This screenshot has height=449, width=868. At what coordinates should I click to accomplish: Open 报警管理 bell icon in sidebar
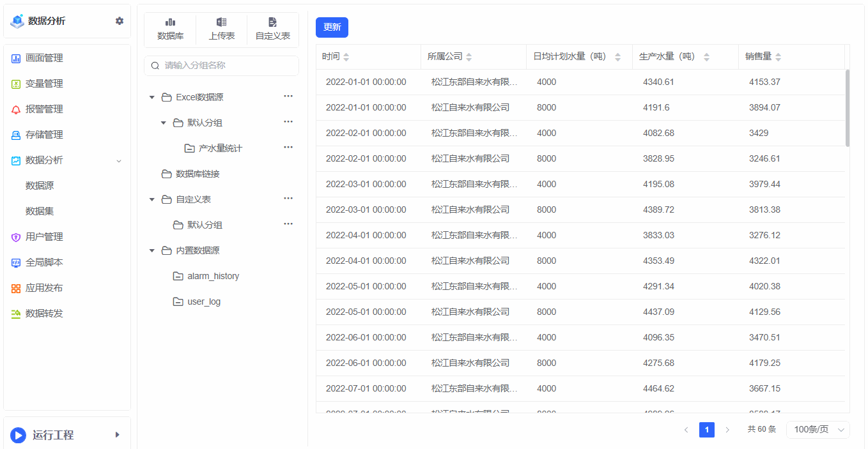tap(16, 110)
